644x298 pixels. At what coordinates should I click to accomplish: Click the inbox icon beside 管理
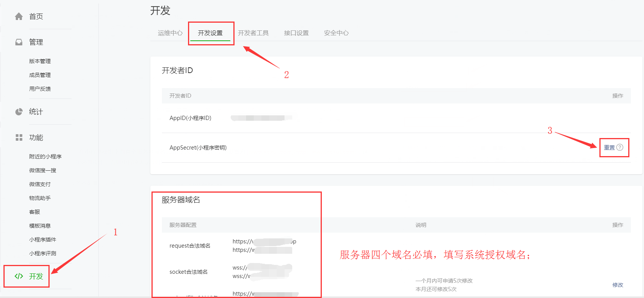tap(19, 42)
